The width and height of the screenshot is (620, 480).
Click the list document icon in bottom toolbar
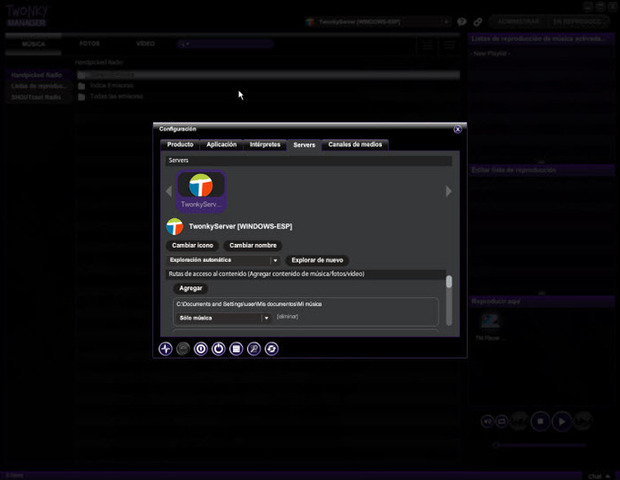236,349
